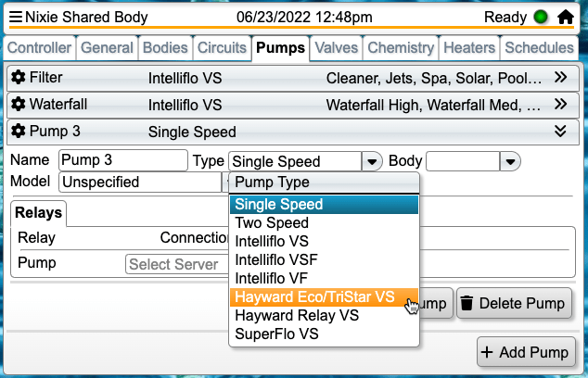This screenshot has height=378, width=588.
Task: Click the Pump Type dropdown header
Action: (324, 183)
